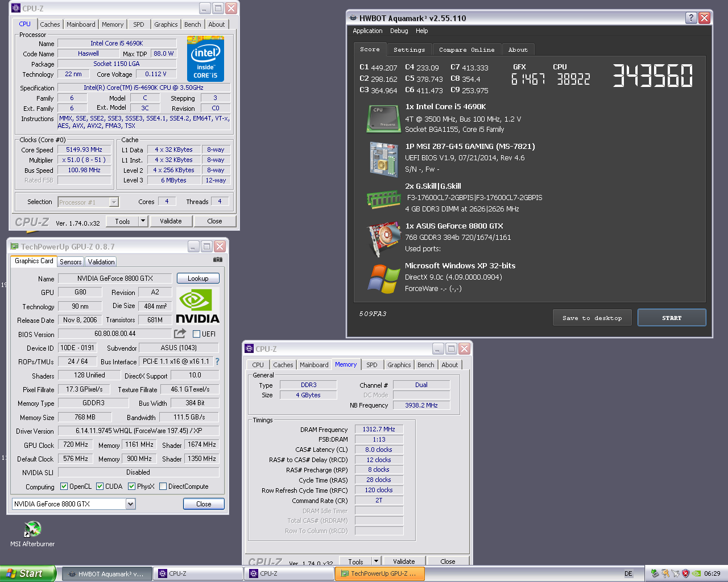Click the GPU-Z screenshot camera icon

click(217, 260)
